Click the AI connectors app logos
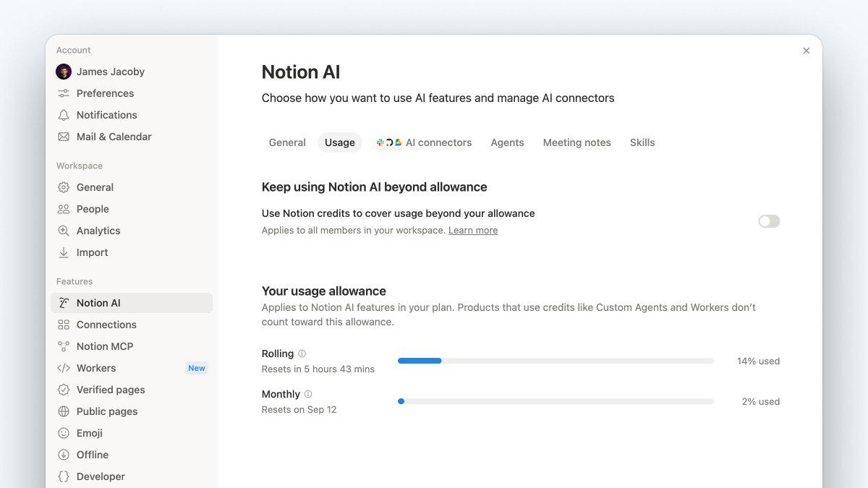Viewport: 868px width, 488px height. tap(389, 142)
